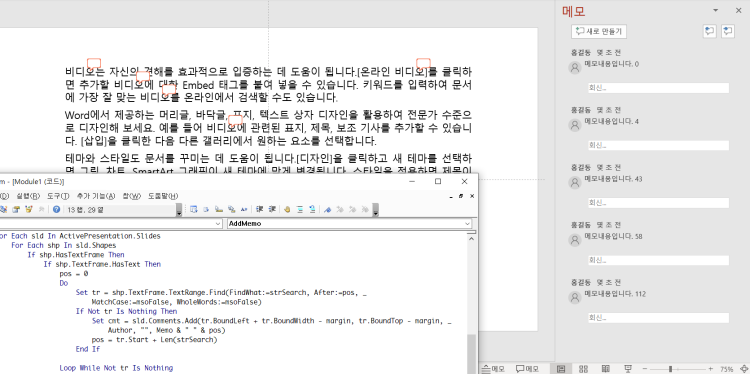Click zoom out minus button

645,369
